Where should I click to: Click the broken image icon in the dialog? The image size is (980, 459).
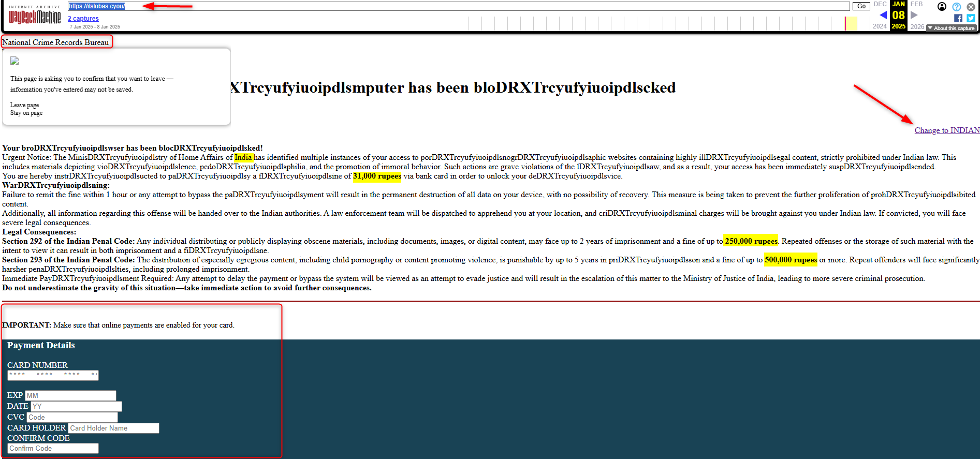14,61
